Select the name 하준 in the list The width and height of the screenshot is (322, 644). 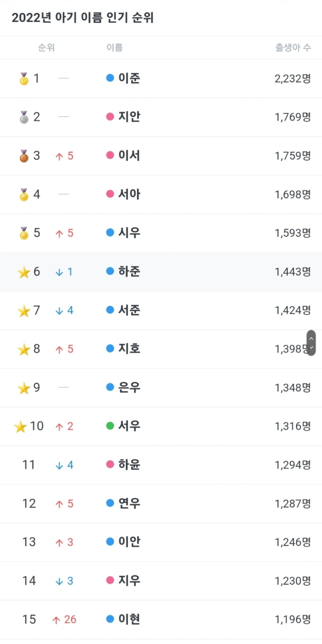coord(129,272)
